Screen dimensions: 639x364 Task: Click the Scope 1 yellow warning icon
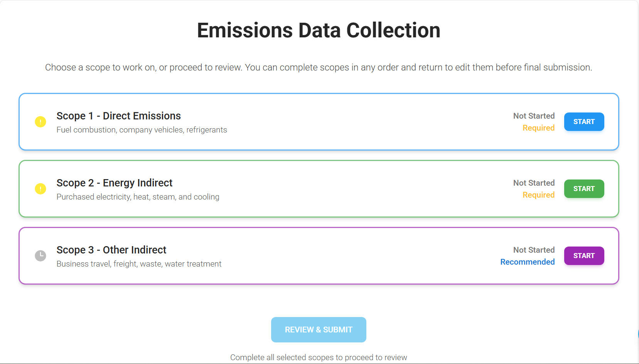[40, 122]
